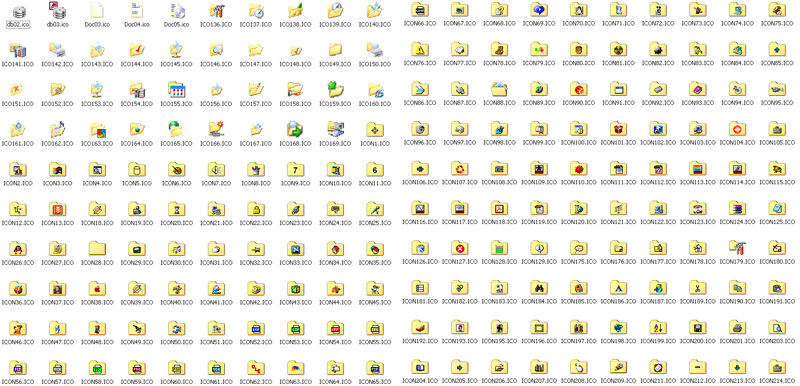
Task: Select the ICON9.ICO folder showing number 7
Action: [296, 169]
